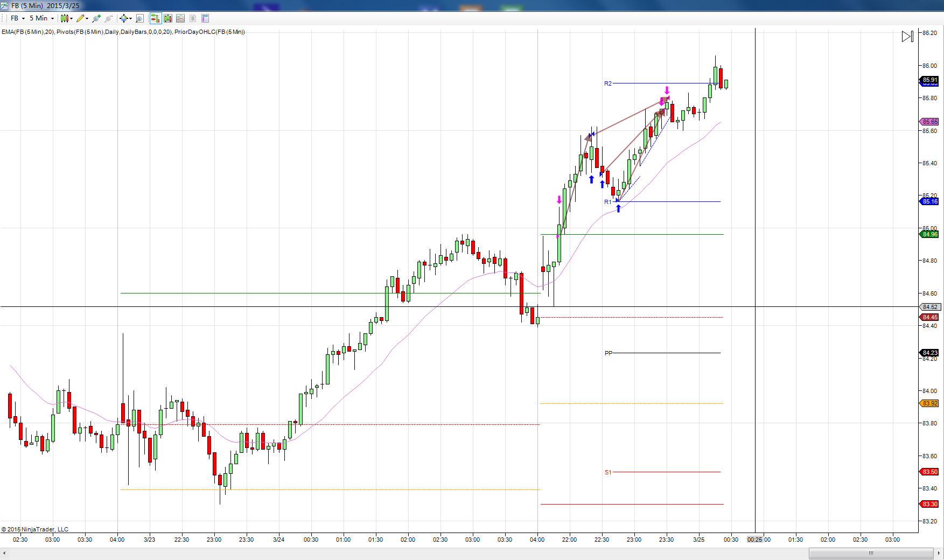Image resolution: width=944 pixels, height=560 pixels.
Task: Click the 83.20 price axis label
Action: pos(929,521)
